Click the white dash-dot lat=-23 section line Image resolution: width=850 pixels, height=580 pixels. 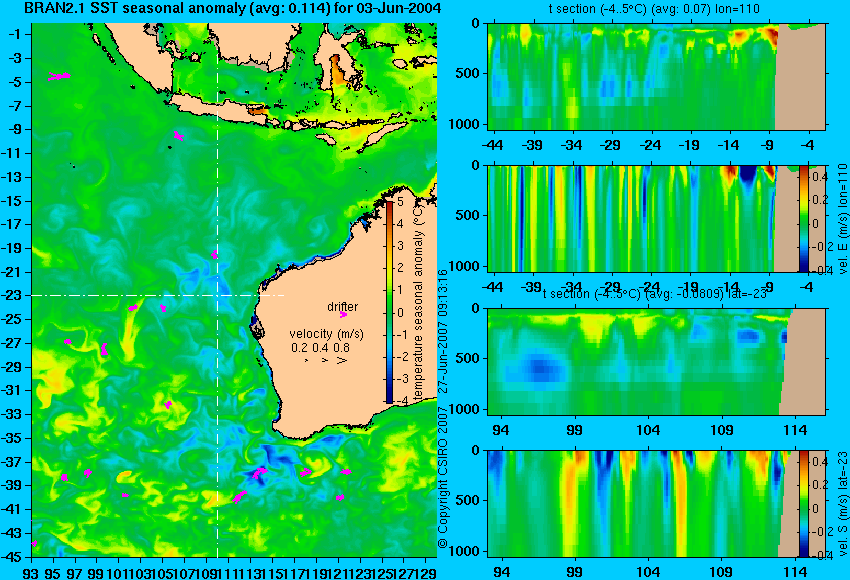(x=158, y=295)
